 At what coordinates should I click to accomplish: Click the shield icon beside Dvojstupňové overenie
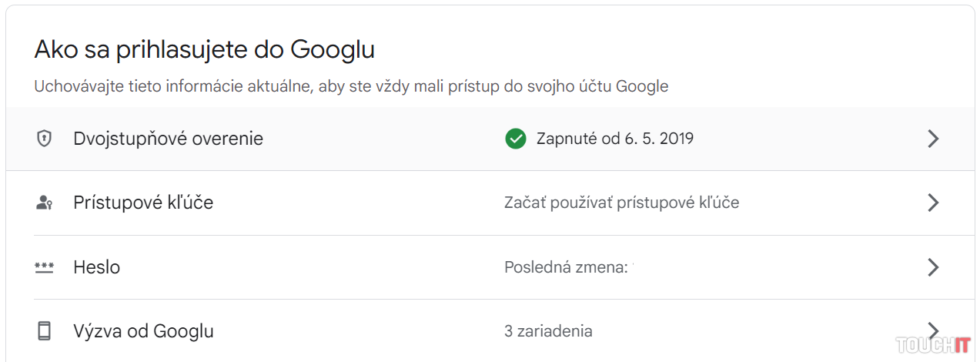coord(45,139)
